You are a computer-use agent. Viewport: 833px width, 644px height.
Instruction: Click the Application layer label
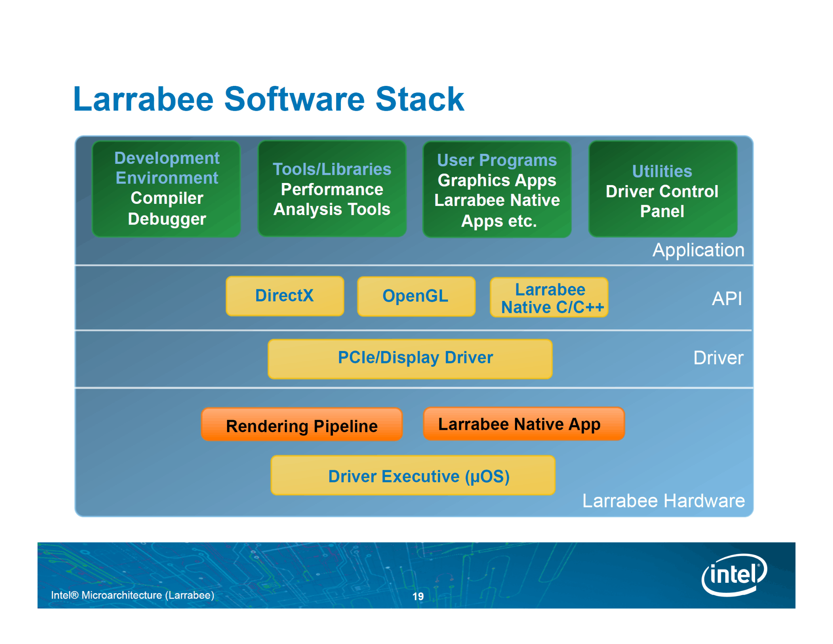(x=698, y=250)
